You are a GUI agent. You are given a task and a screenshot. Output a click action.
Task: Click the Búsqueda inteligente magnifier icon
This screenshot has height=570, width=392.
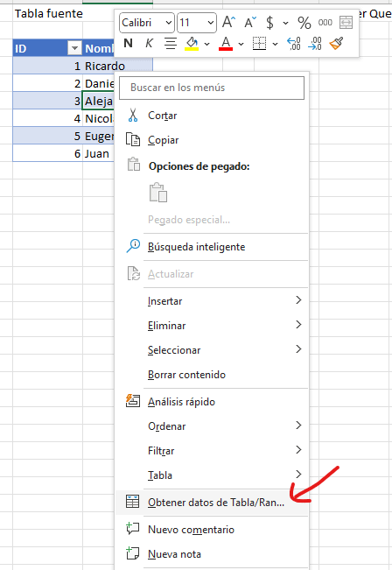[133, 246]
